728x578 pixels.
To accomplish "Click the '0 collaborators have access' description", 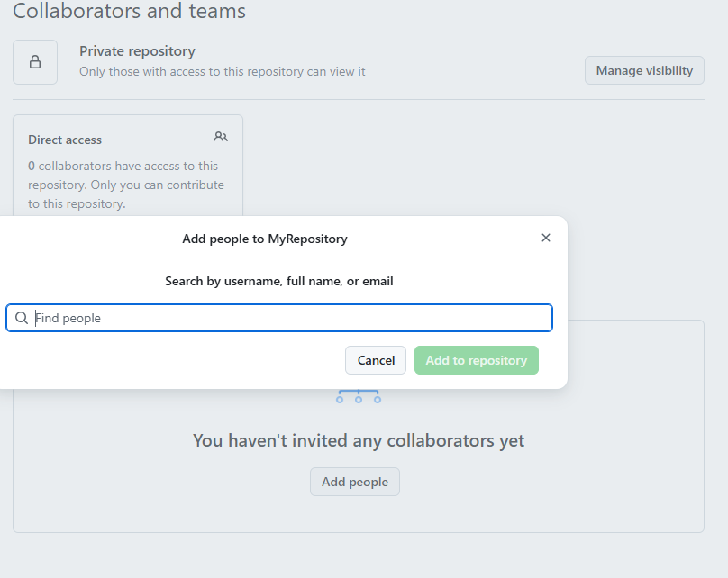I will click(123, 166).
